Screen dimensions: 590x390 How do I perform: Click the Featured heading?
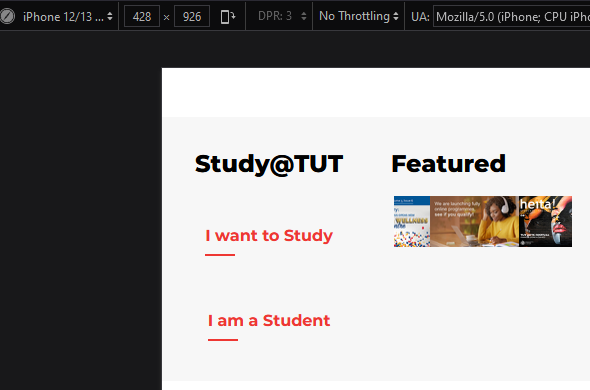(x=449, y=163)
